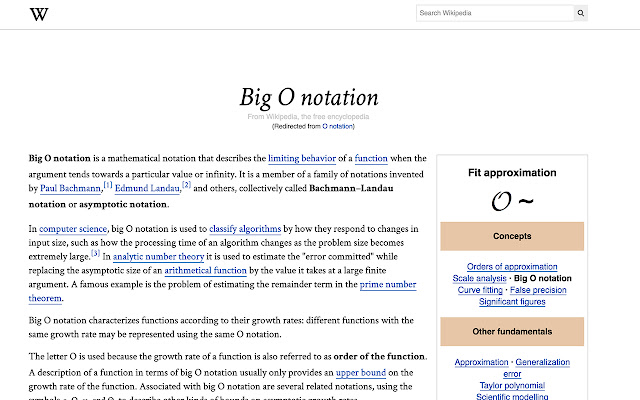Screen dimensions: 640x400
Task: Open the 'analytic number theory' link
Action: 158,257
